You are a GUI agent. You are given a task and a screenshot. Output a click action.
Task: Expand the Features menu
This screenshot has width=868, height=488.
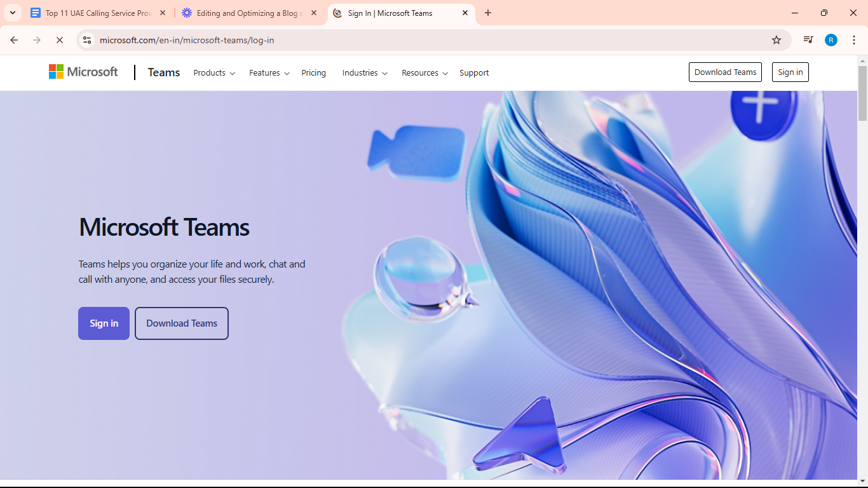click(269, 73)
